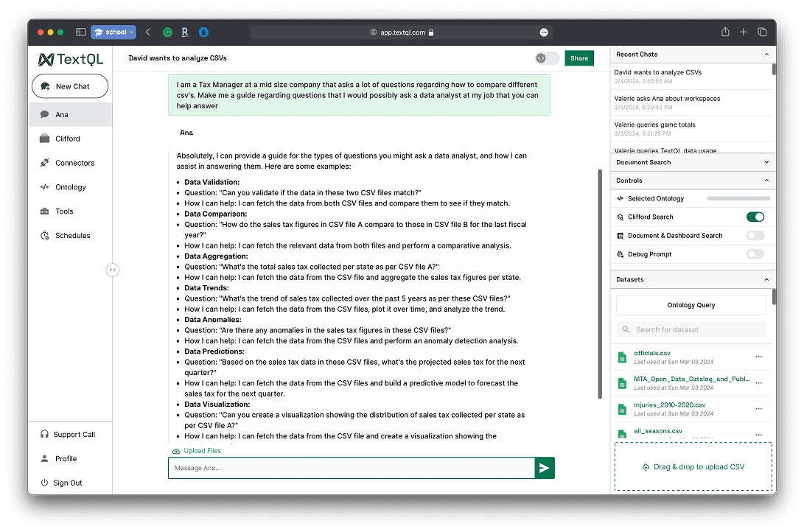Open Ana in the sidebar

click(70, 114)
